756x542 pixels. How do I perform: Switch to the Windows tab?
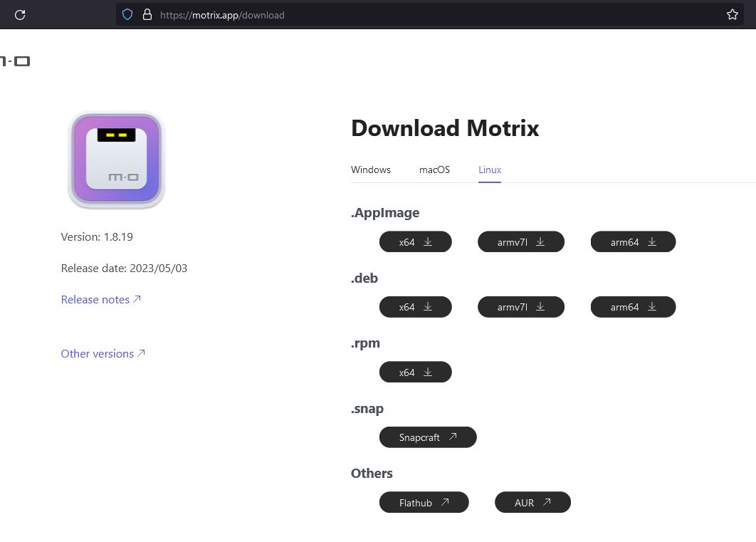[371, 170]
